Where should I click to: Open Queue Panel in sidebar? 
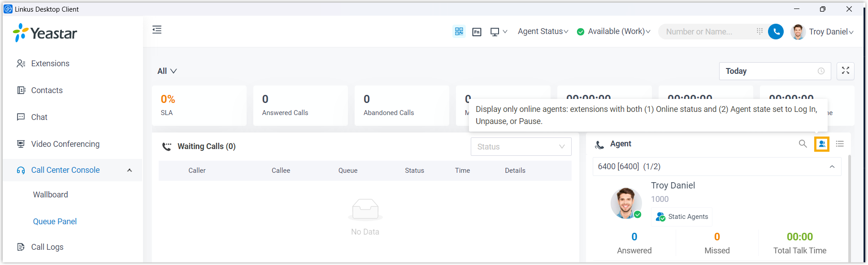pos(55,222)
